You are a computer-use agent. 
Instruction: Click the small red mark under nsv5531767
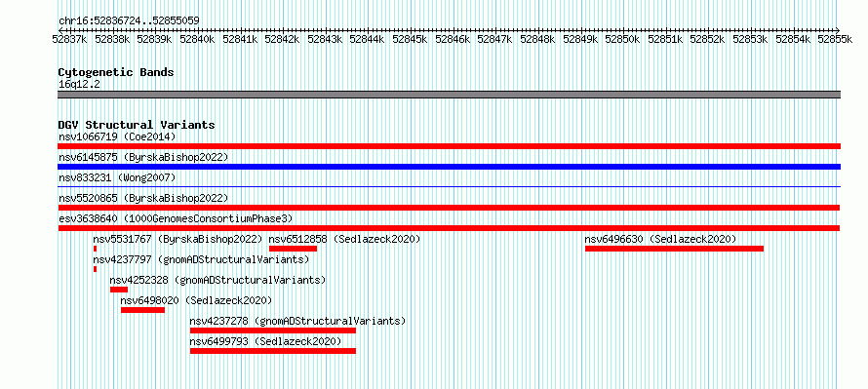[x=95, y=249]
